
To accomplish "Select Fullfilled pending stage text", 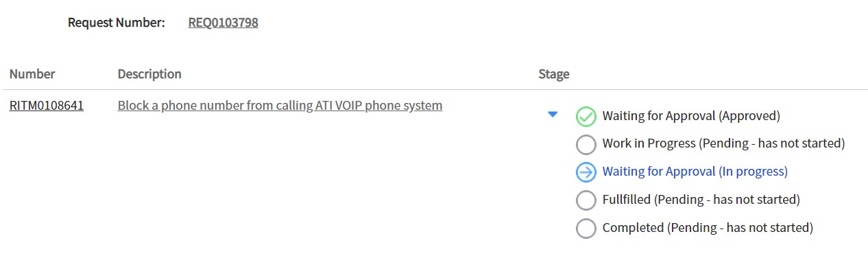I will 701,200.
